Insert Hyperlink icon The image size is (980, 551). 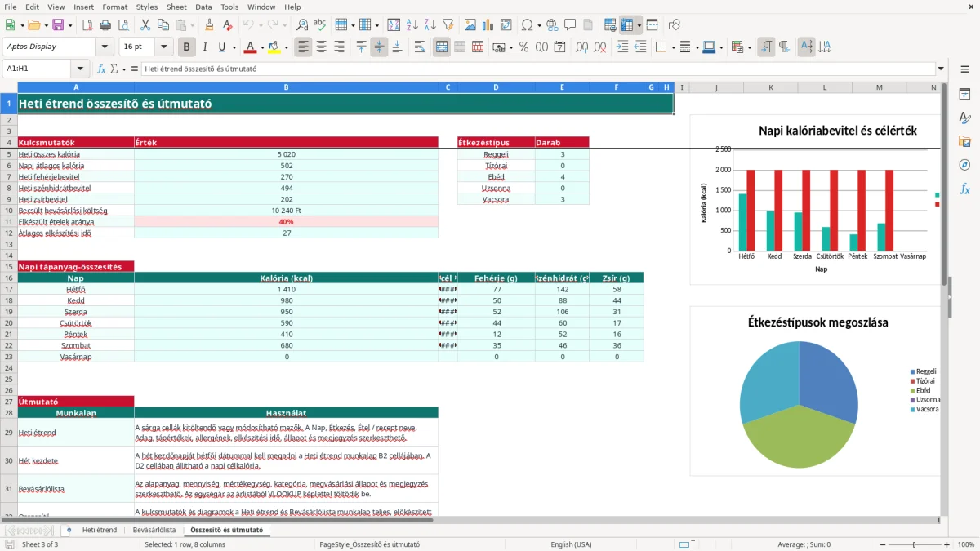(552, 25)
